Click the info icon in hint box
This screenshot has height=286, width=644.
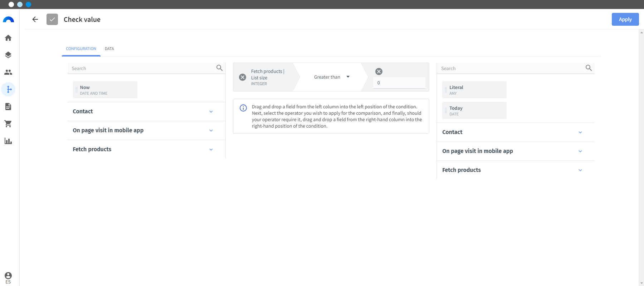[243, 108]
